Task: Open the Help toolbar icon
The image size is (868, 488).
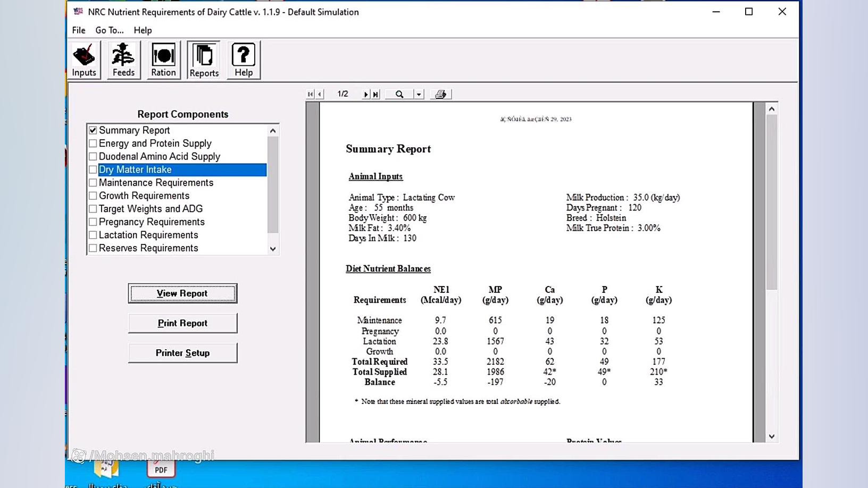Action: (x=244, y=60)
